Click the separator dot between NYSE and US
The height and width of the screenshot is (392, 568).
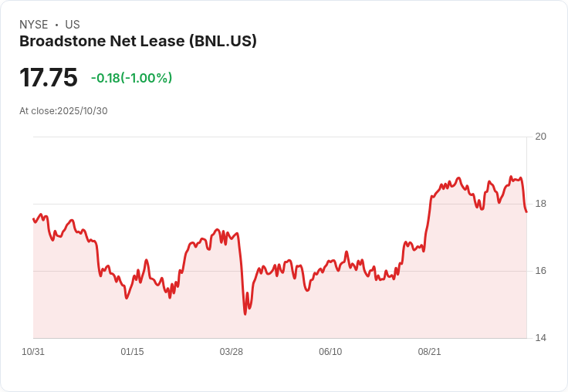(x=56, y=25)
